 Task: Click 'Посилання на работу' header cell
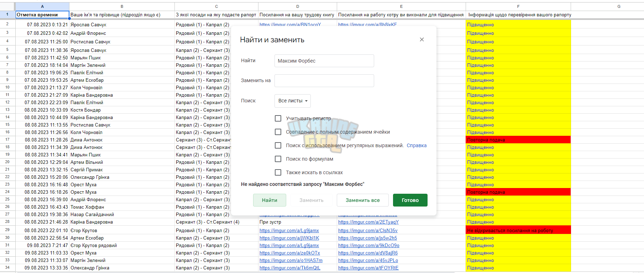[x=401, y=15]
